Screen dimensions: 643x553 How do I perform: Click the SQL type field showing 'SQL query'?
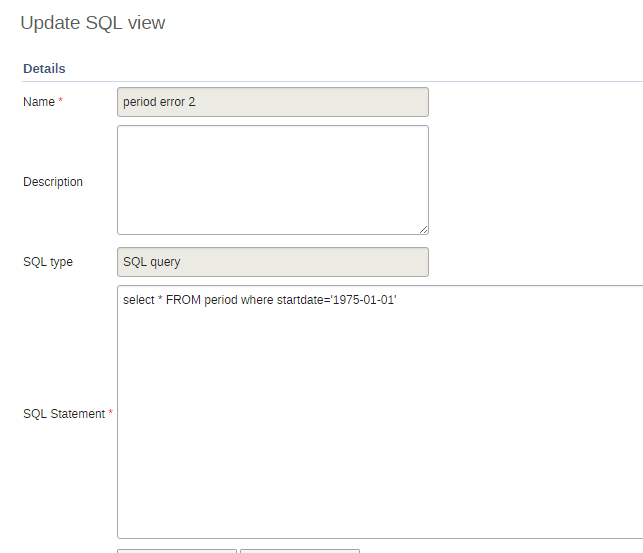pos(272,262)
